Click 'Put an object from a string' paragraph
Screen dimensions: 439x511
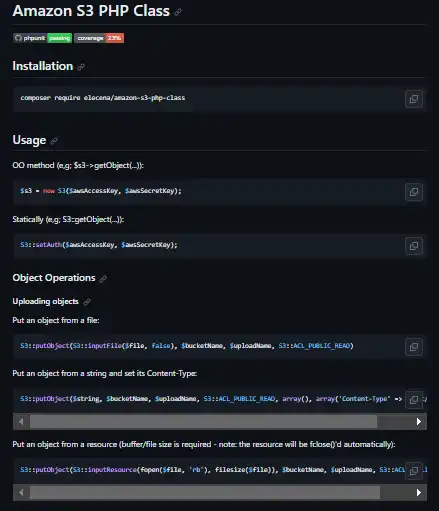point(104,373)
